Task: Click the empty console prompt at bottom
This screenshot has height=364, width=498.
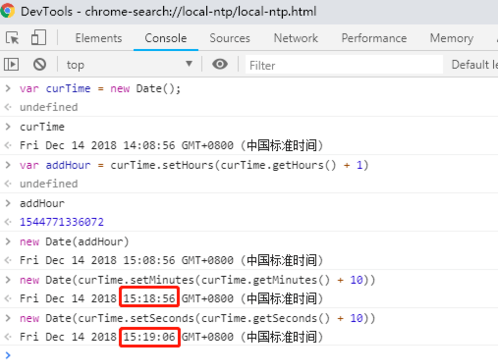Action: click(249, 355)
